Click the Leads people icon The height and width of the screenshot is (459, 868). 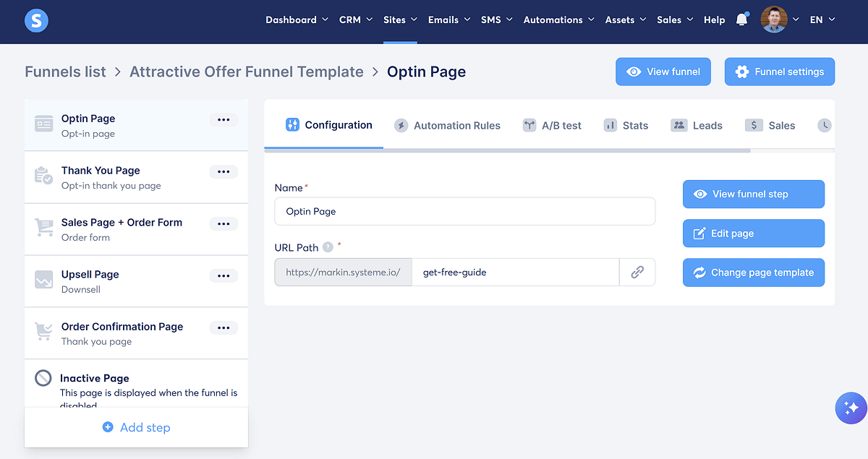[x=678, y=125]
